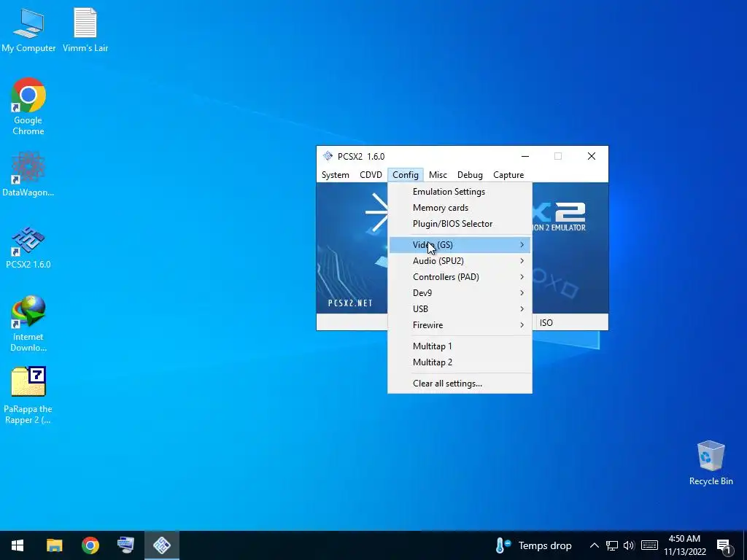Choose Memory cards menu entry
Screen dimensions: 747x560
click(460, 208)
